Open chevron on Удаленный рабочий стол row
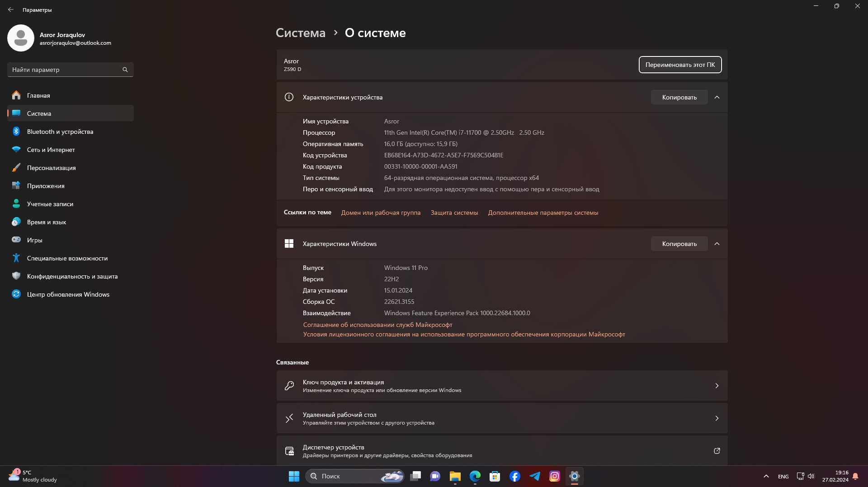The height and width of the screenshot is (487, 868). (x=717, y=418)
